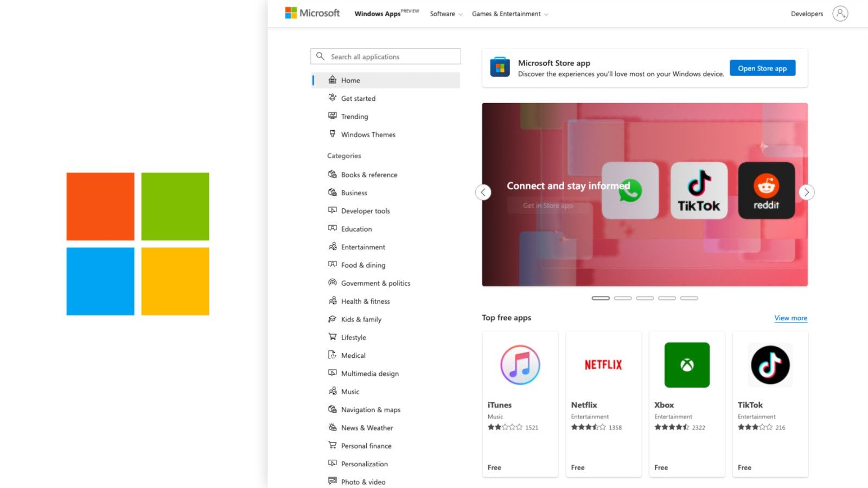
Task: Open Trending from the sidebar
Action: [x=355, y=116]
